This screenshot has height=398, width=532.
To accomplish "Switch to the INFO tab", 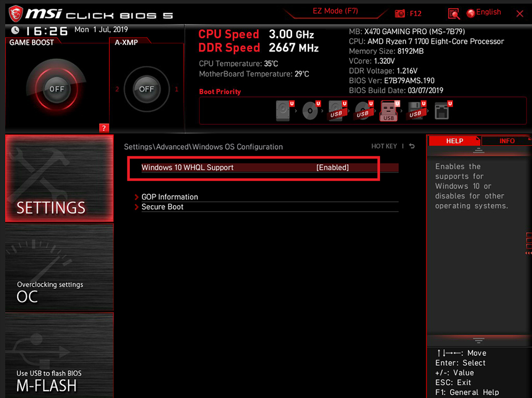I will (x=507, y=141).
